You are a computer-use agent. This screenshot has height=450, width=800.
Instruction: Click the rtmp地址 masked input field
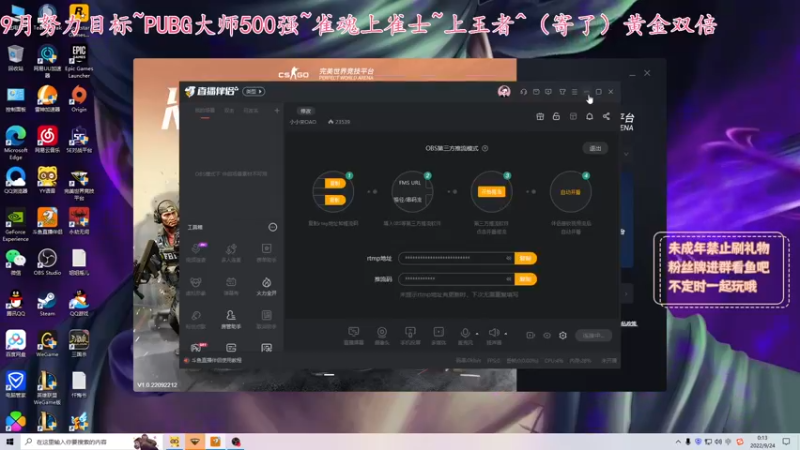(456, 258)
